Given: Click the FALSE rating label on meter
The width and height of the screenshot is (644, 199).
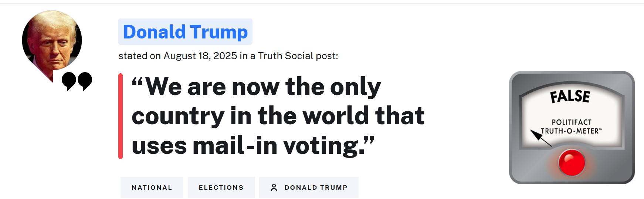Looking at the screenshot, I should [570, 97].
